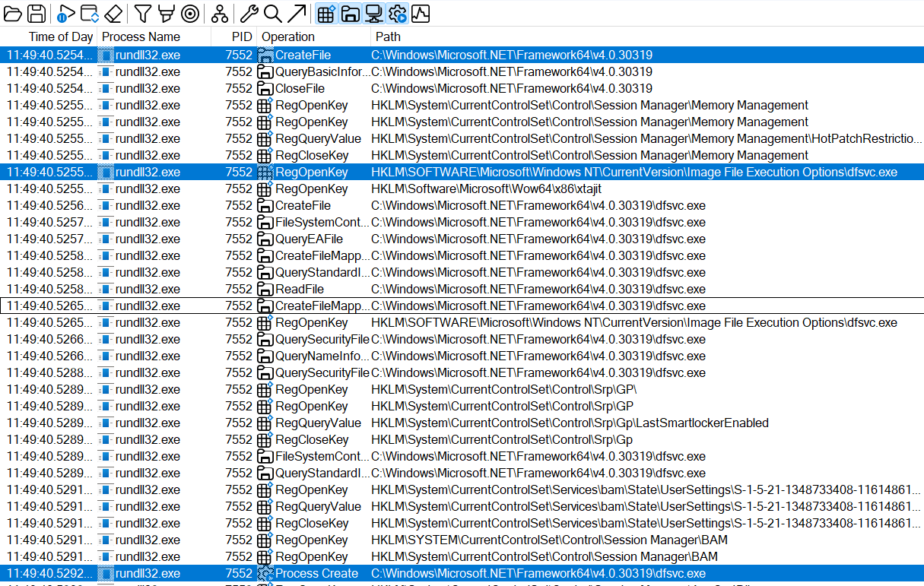Image resolution: width=924 pixels, height=586 pixels.
Task: Toggle file system activity filtering
Action: coord(351,13)
